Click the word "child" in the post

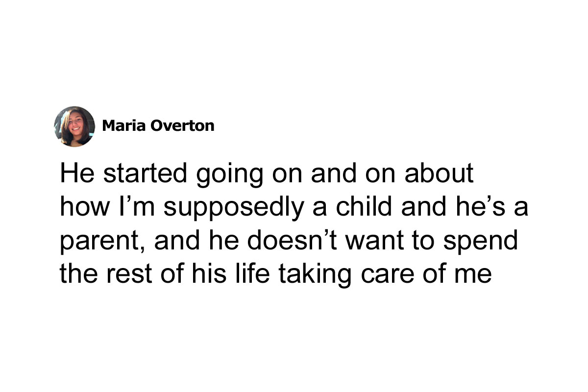[352, 207]
